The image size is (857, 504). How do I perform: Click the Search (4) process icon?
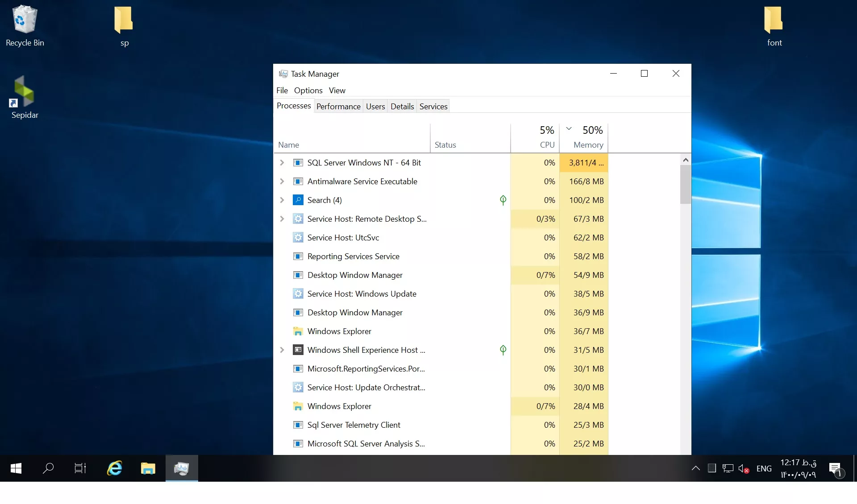(298, 200)
